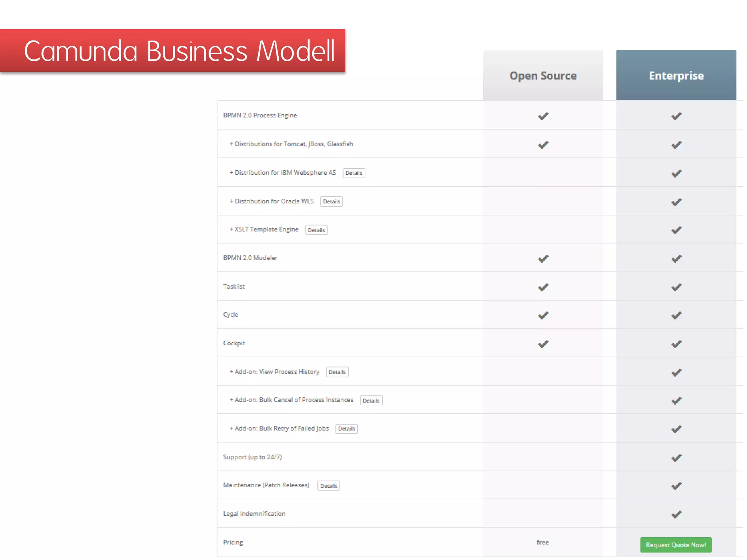This screenshot has width=747, height=560.
Task: Click the Pricing row label
Action: pos(233,542)
